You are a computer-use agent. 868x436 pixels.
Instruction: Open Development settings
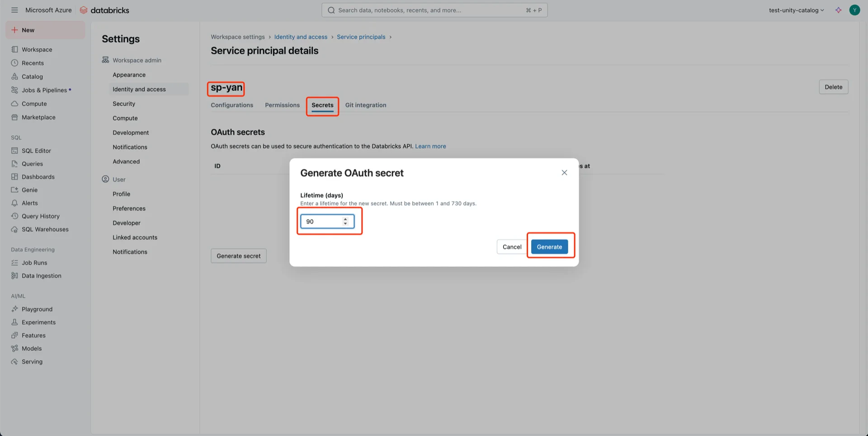point(131,132)
